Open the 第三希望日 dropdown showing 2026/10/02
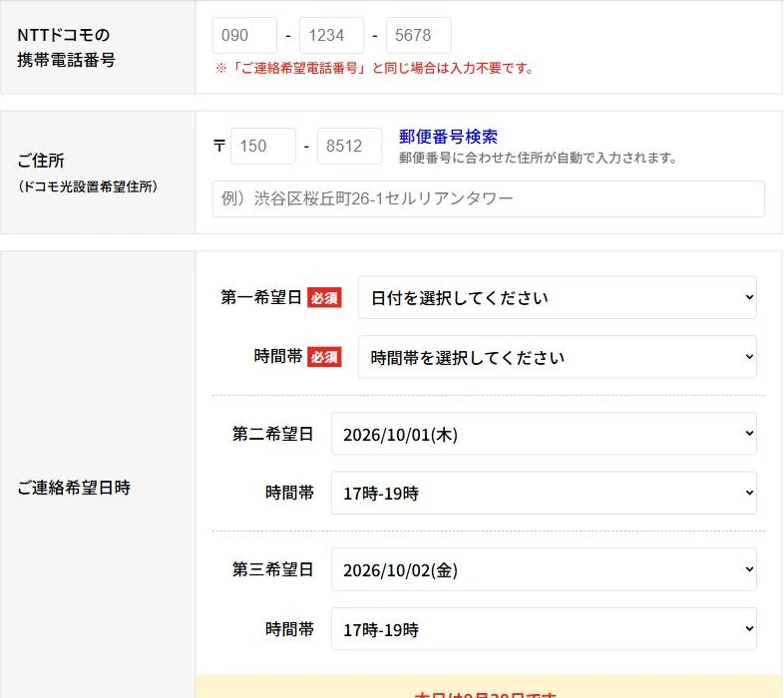This screenshot has width=784, height=698. pyautogui.click(x=544, y=569)
